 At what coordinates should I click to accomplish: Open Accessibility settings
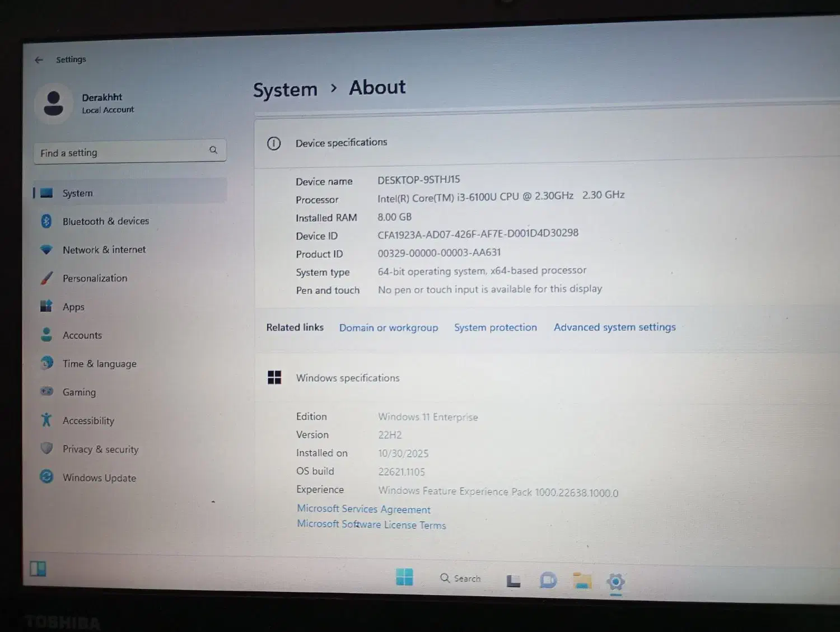tap(88, 420)
